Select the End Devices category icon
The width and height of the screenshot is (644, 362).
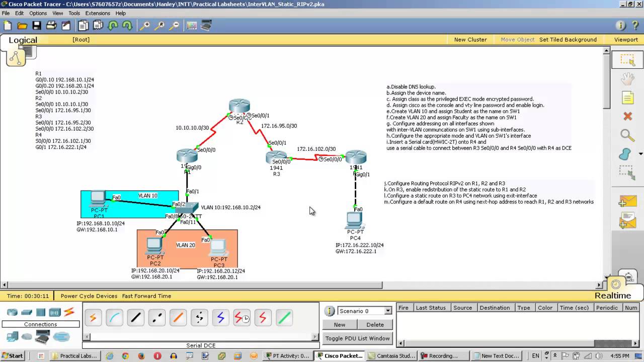click(12, 337)
